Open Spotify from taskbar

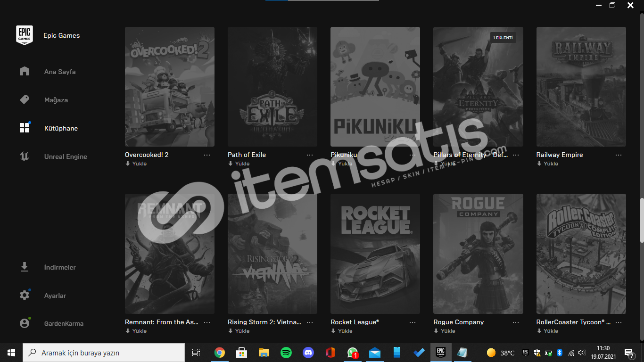pos(286,353)
